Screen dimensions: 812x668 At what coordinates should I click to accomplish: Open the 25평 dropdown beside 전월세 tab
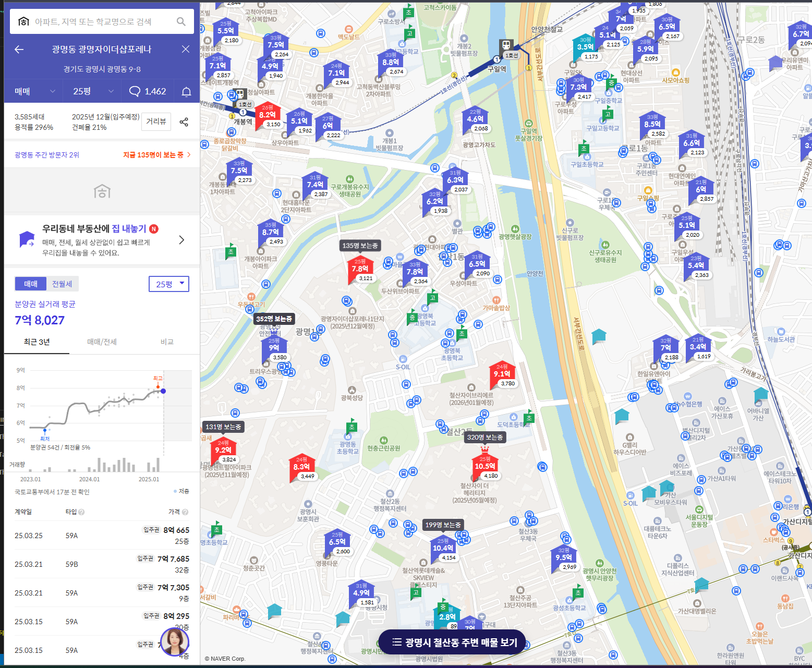click(x=169, y=284)
